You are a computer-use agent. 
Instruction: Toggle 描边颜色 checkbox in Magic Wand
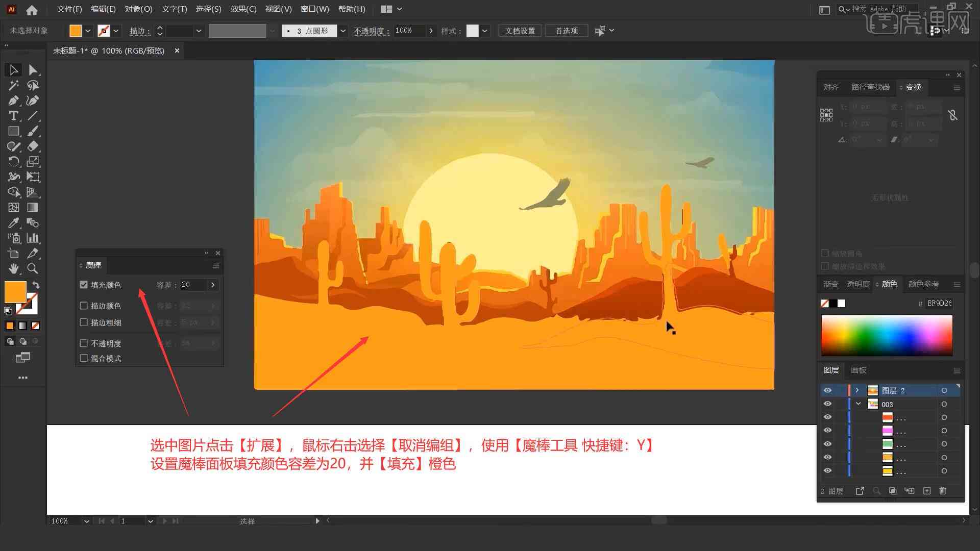coord(84,306)
